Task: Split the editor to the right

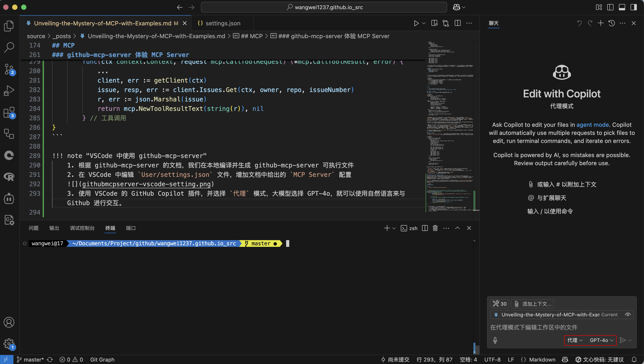Action: (x=458, y=23)
